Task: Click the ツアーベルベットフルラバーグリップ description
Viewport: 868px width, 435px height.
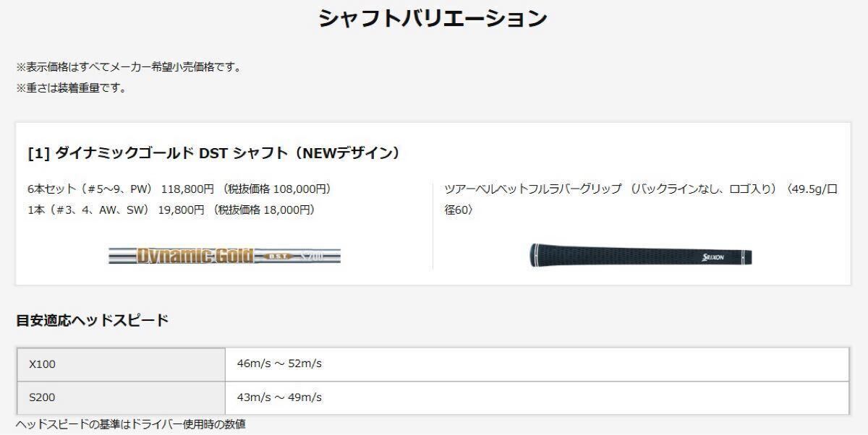Action: tap(641, 199)
